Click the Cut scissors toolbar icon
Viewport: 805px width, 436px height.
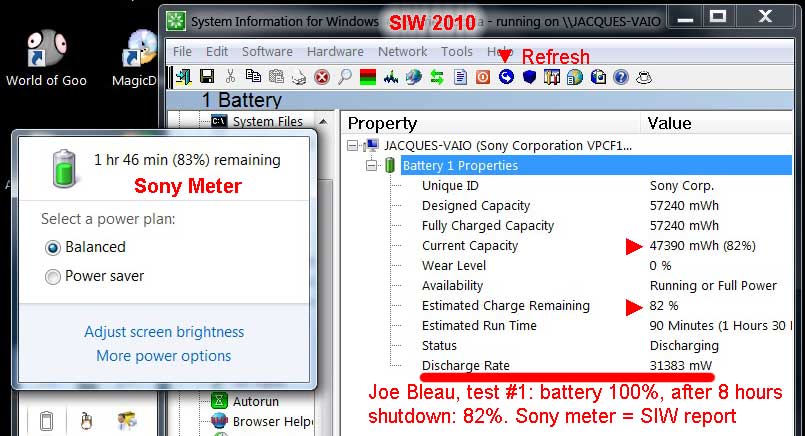point(230,77)
